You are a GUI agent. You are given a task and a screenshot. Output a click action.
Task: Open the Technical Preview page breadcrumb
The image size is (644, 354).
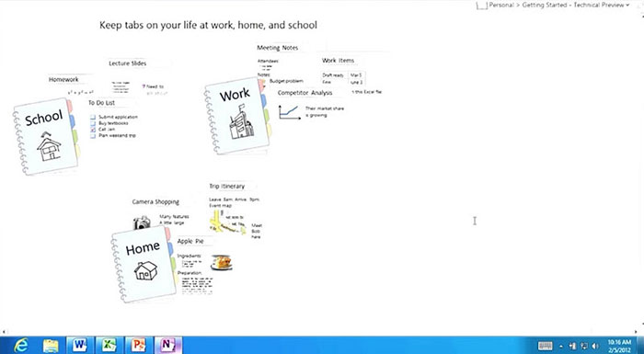coord(599,5)
